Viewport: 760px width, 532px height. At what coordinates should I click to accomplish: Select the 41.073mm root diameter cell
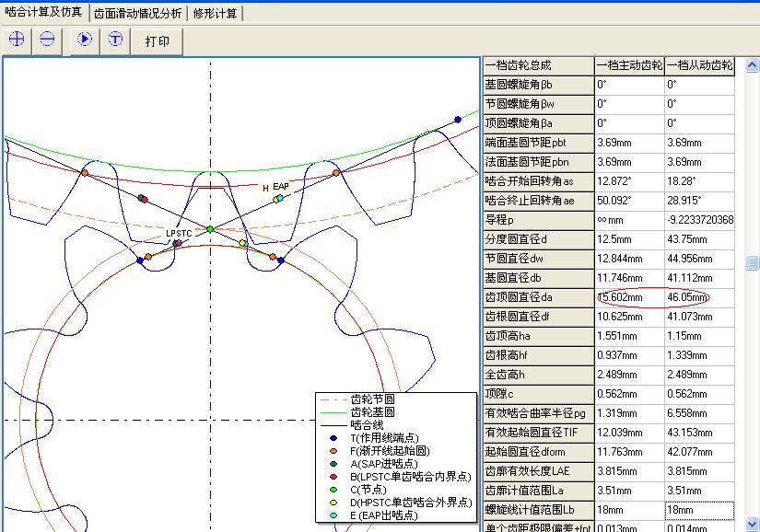click(x=699, y=317)
